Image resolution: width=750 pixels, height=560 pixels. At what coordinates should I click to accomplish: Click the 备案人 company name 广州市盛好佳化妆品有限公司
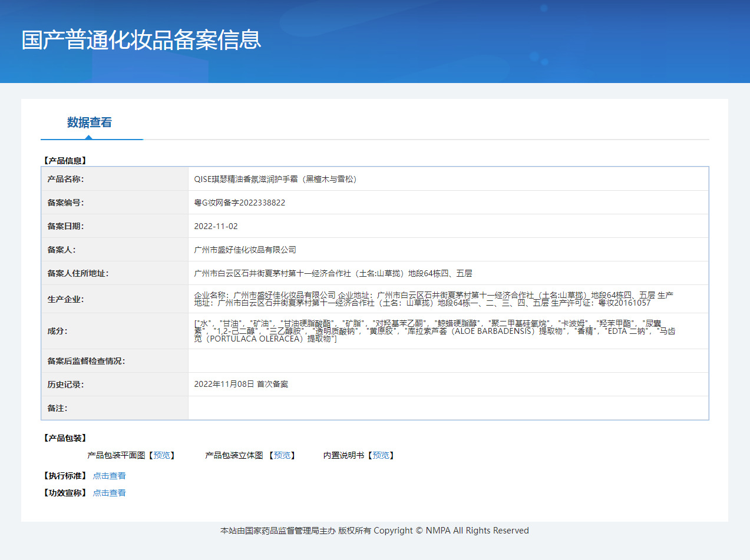pos(245,250)
